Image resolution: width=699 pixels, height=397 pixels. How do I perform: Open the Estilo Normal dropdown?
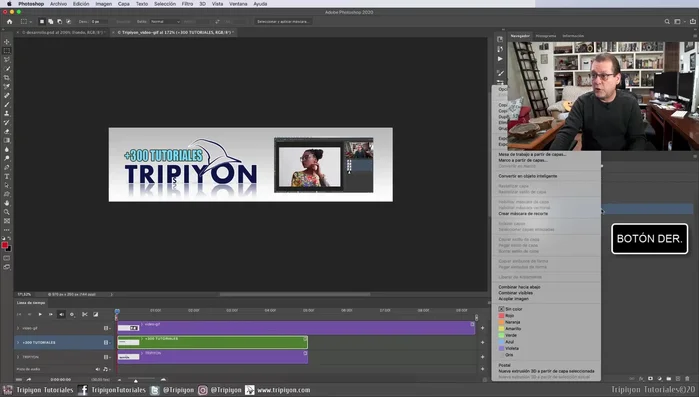(165, 21)
